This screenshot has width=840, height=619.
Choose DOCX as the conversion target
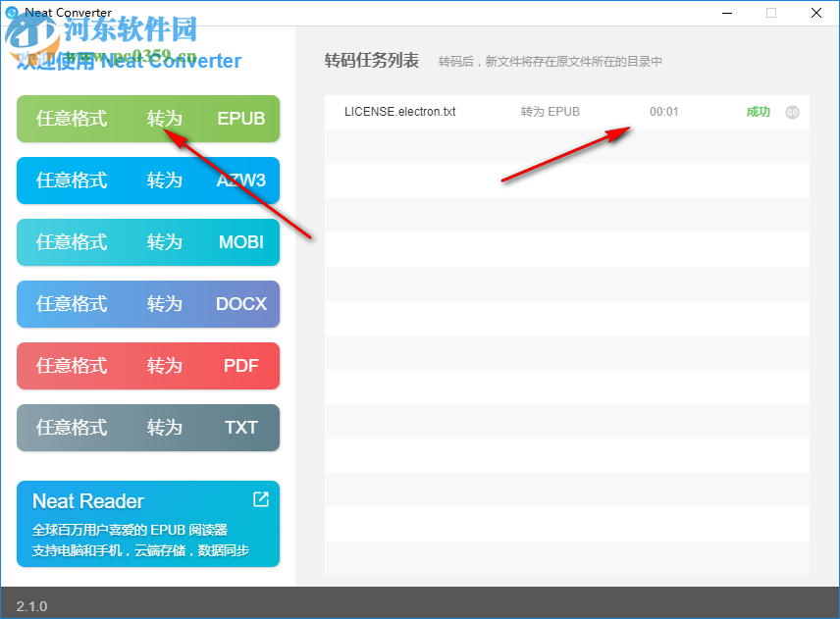coord(147,304)
